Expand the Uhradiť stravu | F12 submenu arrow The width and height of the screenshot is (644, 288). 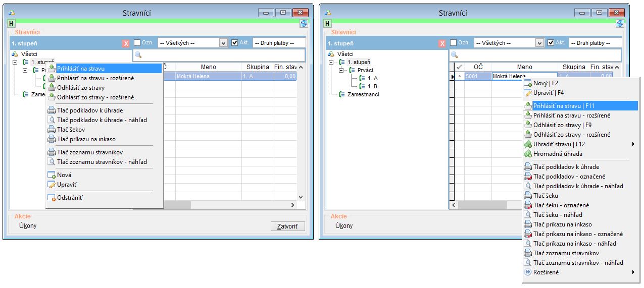click(x=633, y=144)
